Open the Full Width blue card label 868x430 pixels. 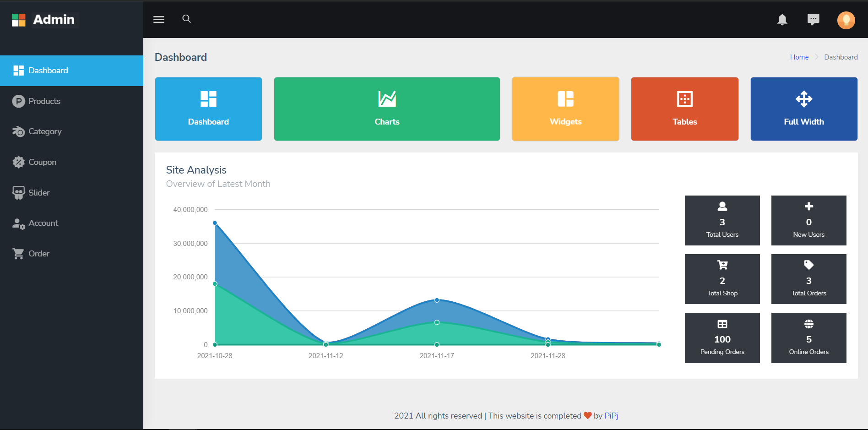(x=804, y=122)
